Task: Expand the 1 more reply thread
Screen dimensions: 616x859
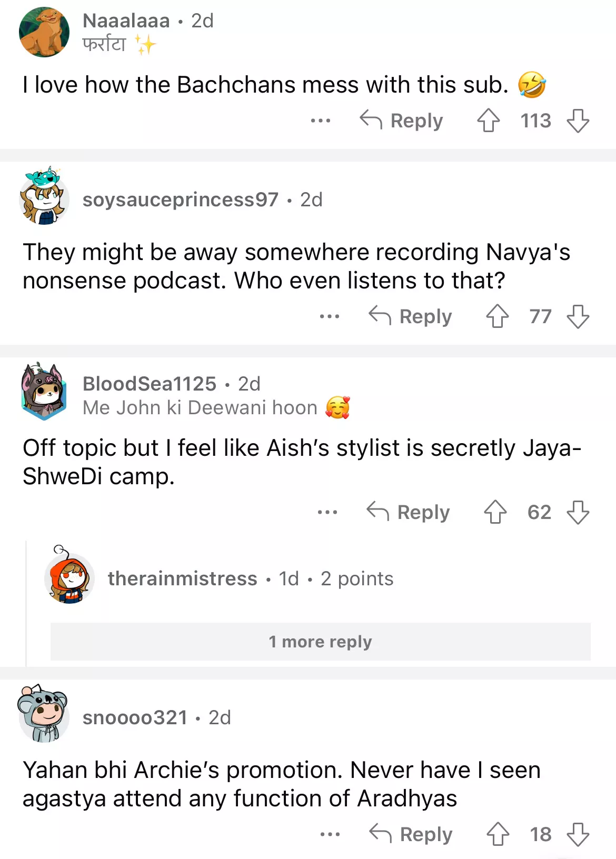Action: pos(320,642)
